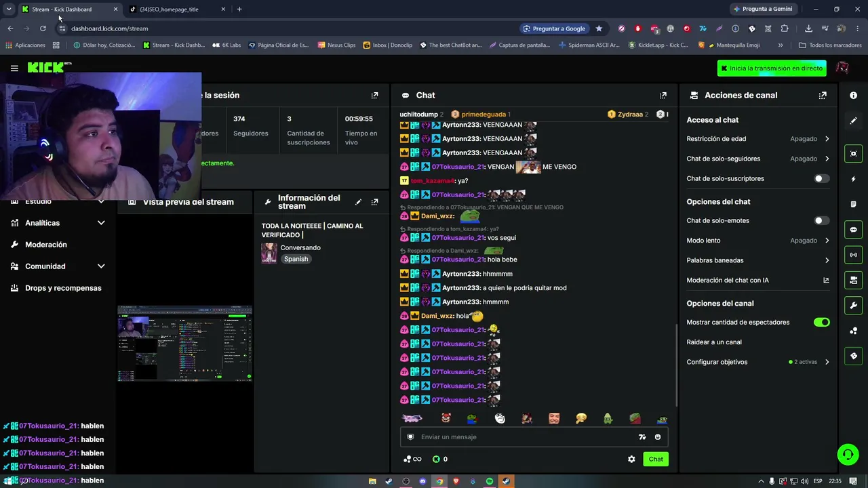The width and height of the screenshot is (868, 488).
Task: Open Moderación del chat con IA
Action: [757, 280]
